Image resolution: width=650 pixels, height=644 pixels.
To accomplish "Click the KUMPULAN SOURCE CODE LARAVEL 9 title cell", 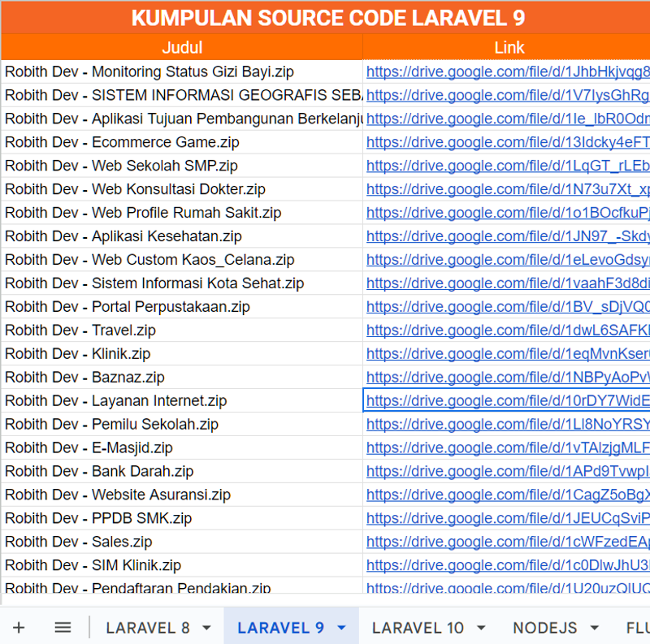I will (x=325, y=18).
